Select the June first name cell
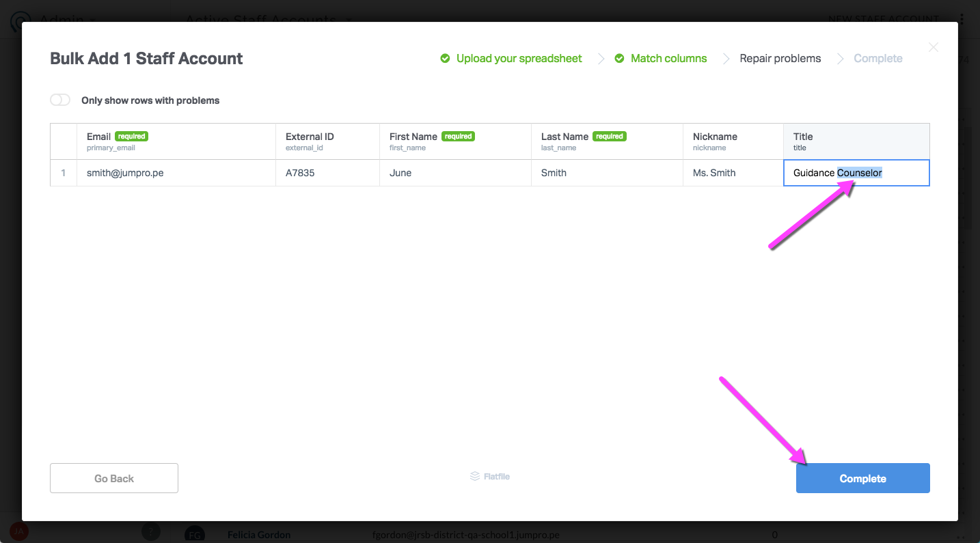 [456, 173]
